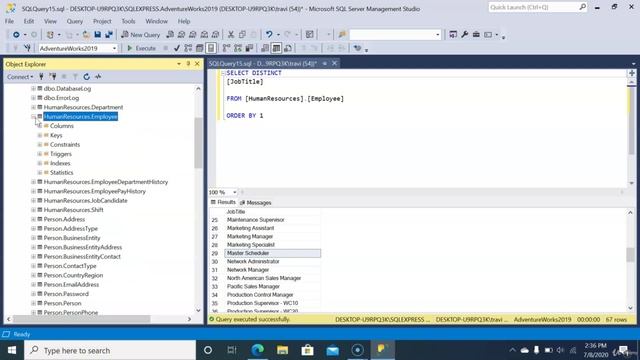Open the AdventureWorks2019 database dropdown

114,48
